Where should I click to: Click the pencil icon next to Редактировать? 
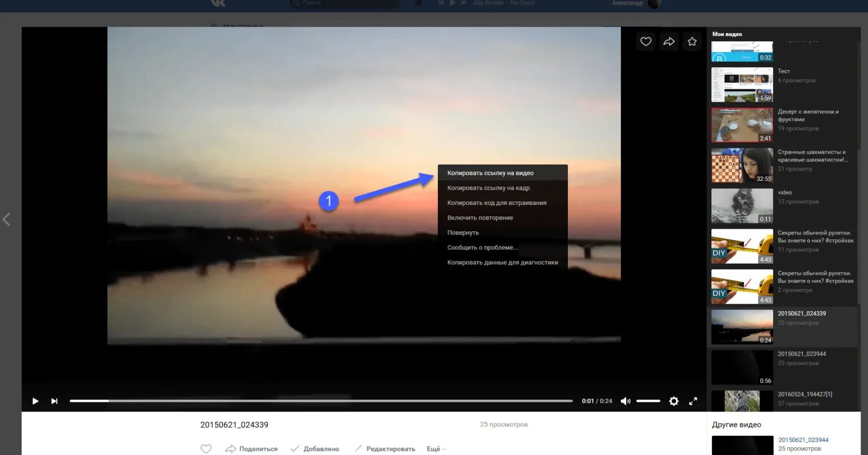358,449
